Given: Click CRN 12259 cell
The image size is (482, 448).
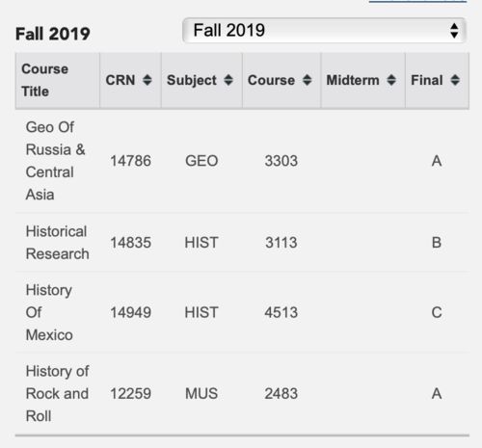Looking at the screenshot, I should (x=130, y=394).
